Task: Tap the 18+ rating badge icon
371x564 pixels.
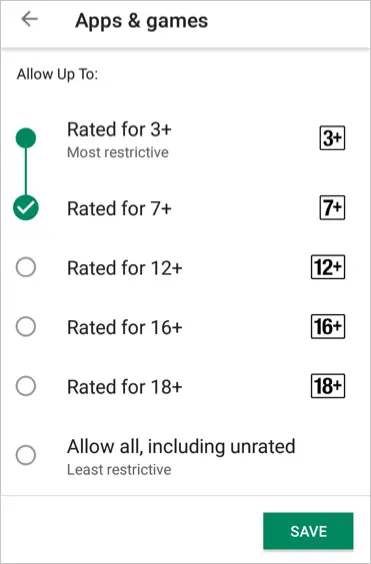Action: pos(328,386)
